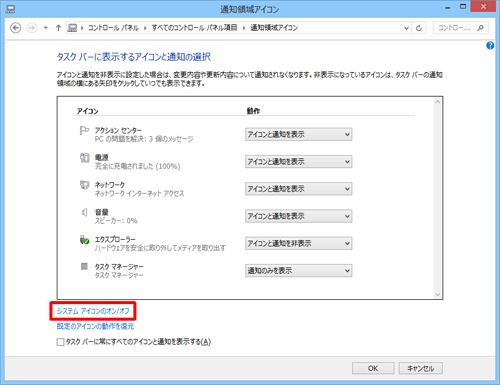This screenshot has height=385, width=500.
Task: Click the アイコン column header
Action: [x=87, y=111]
